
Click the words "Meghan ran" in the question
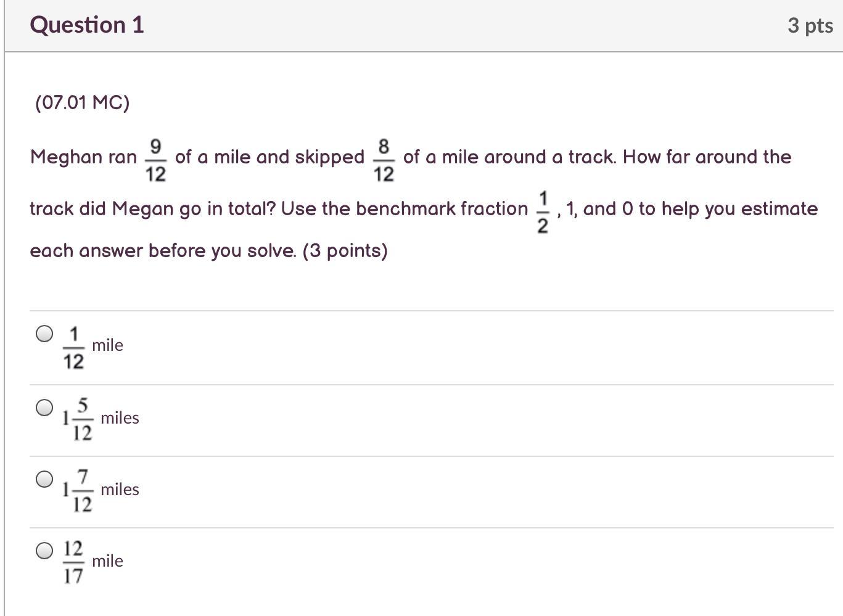click(83, 157)
